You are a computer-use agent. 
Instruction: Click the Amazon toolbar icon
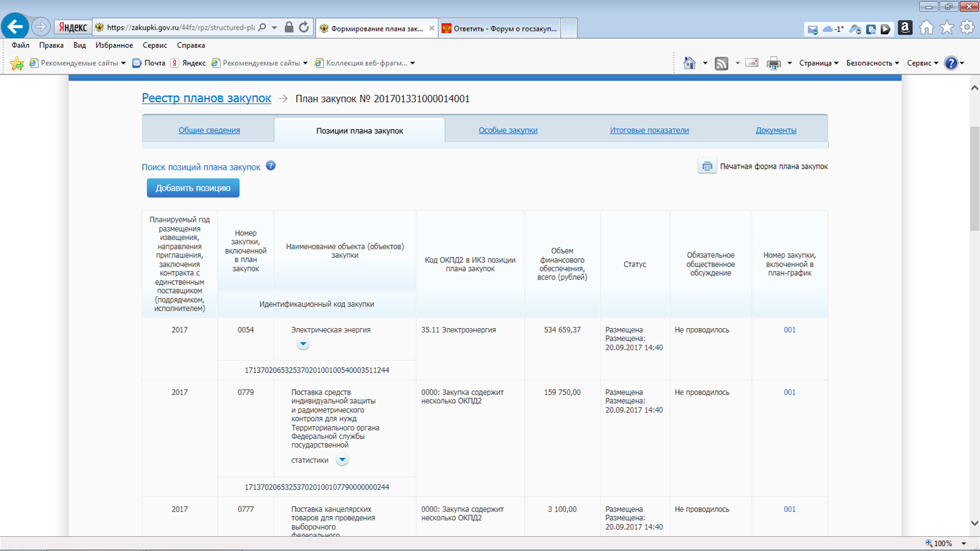tap(904, 28)
